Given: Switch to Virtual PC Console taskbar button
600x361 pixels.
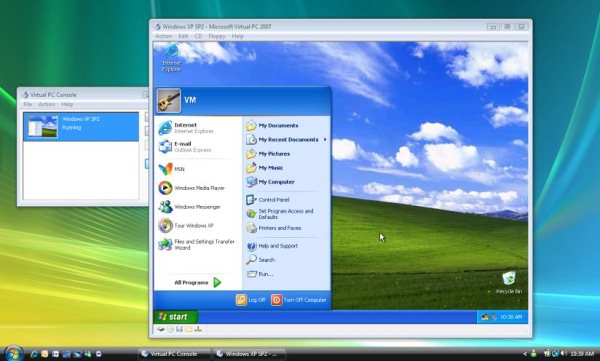Looking at the screenshot, I should coord(174,354).
